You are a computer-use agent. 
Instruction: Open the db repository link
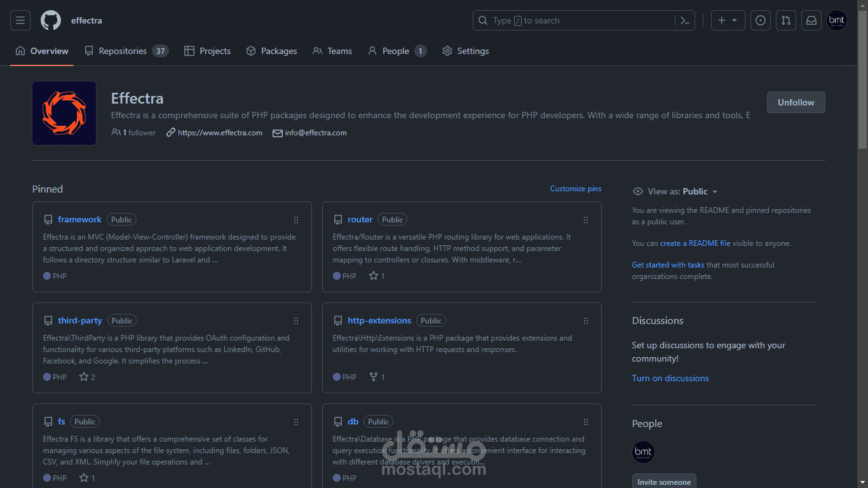tap(353, 422)
